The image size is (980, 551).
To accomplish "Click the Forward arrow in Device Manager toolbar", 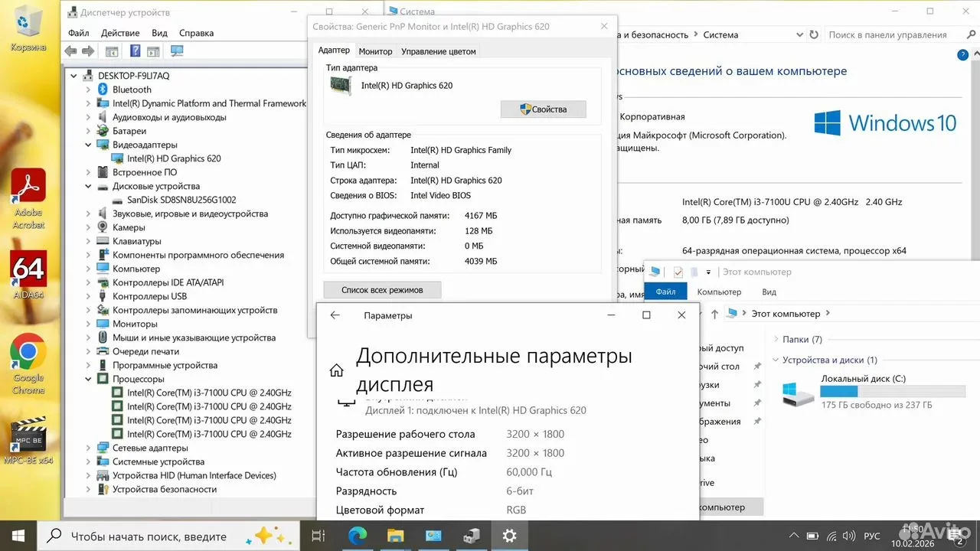I will tap(88, 51).
